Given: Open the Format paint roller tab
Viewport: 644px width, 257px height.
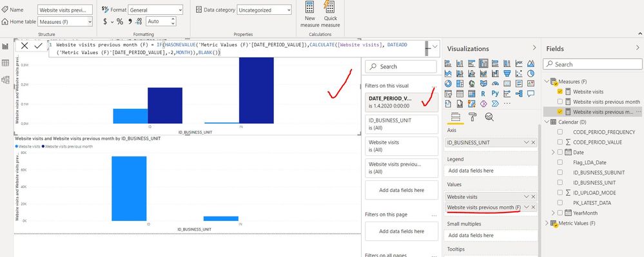Looking at the screenshot, I should point(473,117).
